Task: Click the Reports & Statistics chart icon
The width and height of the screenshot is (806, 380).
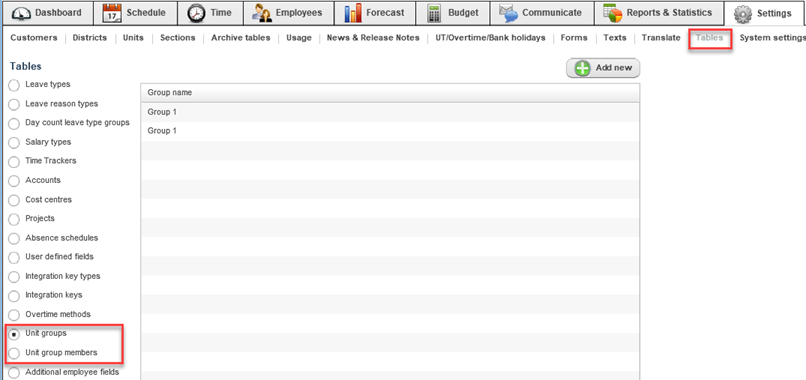Action: [x=613, y=12]
